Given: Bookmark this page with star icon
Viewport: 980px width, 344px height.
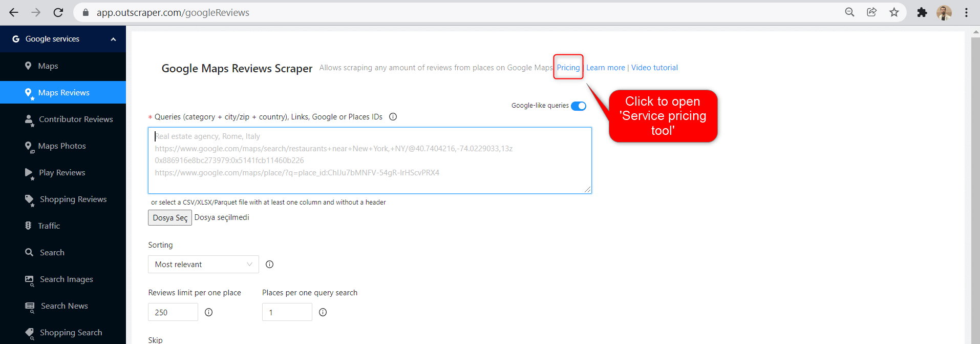Looking at the screenshot, I should click(894, 12).
